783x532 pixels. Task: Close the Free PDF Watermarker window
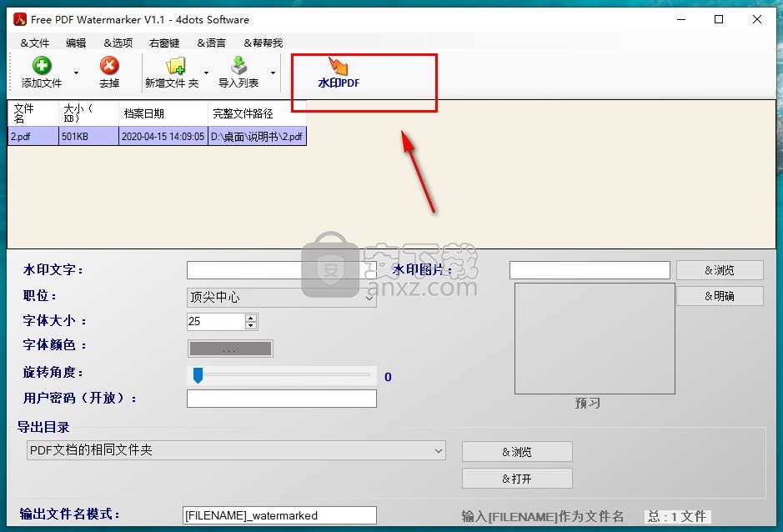(757, 19)
